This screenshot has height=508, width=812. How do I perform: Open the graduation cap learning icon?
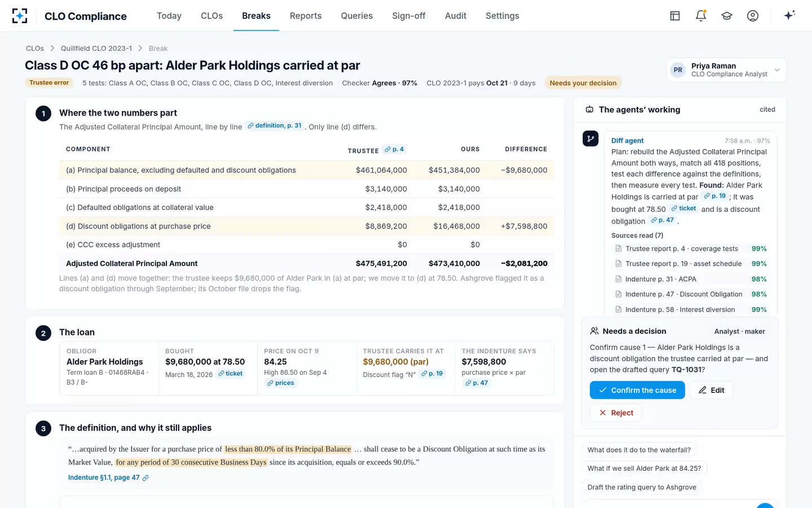click(727, 16)
